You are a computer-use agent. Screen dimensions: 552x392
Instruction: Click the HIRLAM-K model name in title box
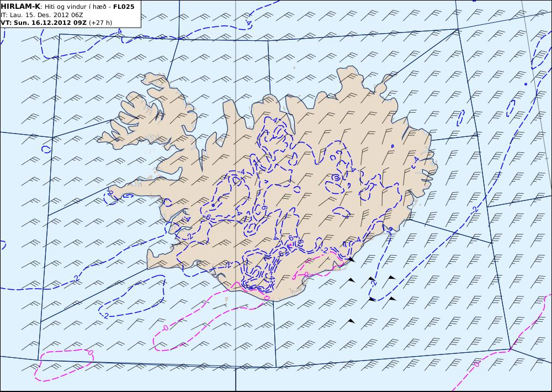coord(20,7)
